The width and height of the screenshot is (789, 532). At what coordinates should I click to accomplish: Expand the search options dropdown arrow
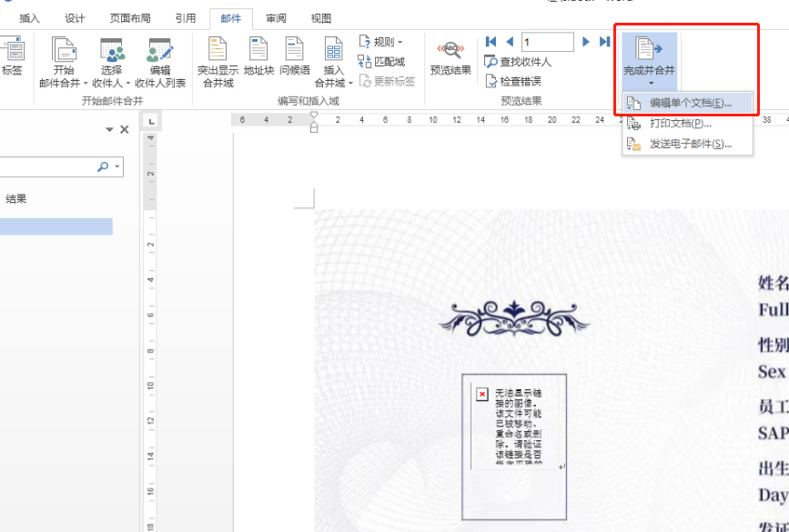[x=117, y=166]
